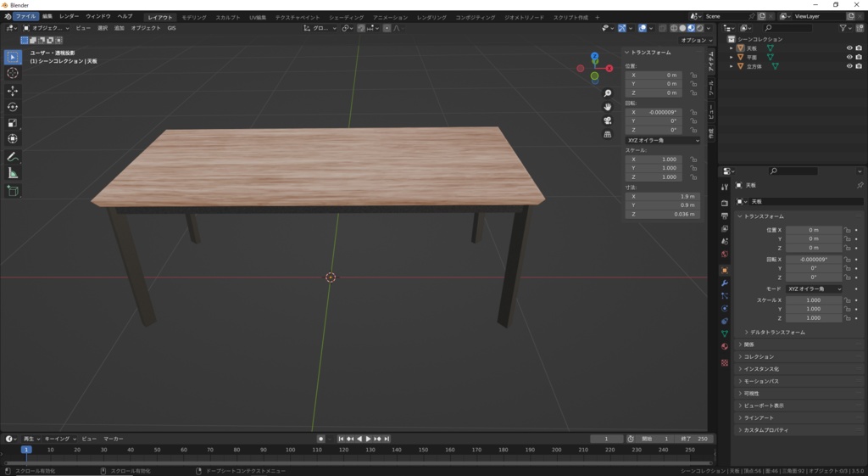Toggle viewport visibility of 立方体 object
868x476 pixels.
849,66
